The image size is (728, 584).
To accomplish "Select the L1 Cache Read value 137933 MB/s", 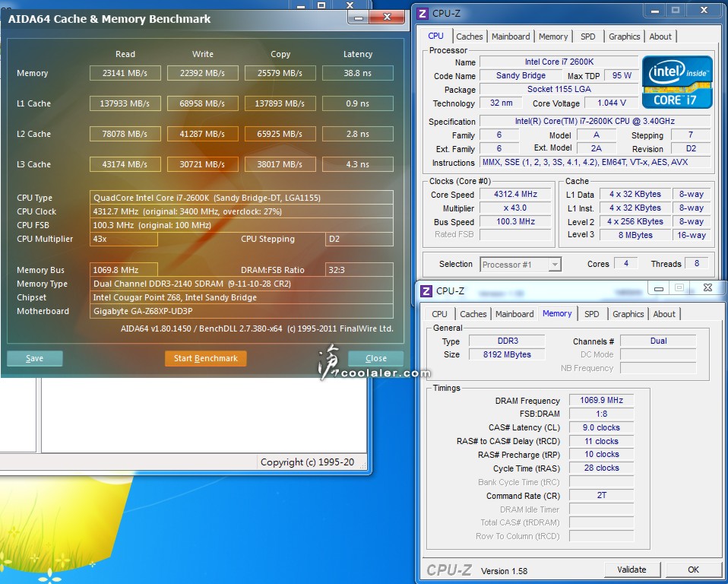I will tap(125, 103).
